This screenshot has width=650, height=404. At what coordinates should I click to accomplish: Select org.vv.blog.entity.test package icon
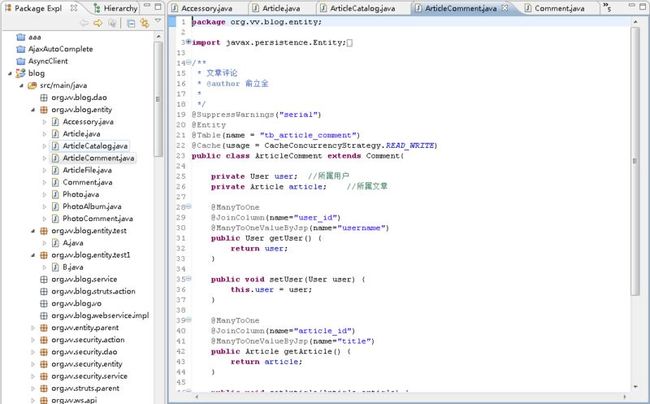point(44,231)
